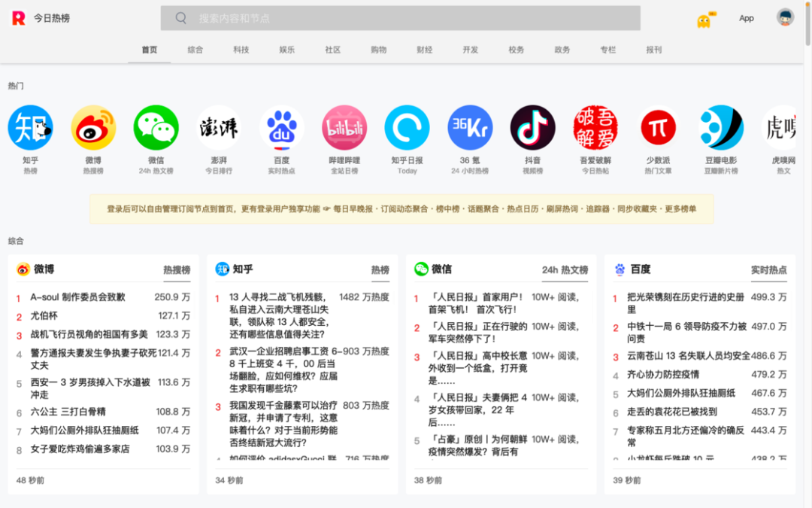This screenshot has width=812, height=508.
Task: Click the small 知乎 icon in card header
Action: 222,269
